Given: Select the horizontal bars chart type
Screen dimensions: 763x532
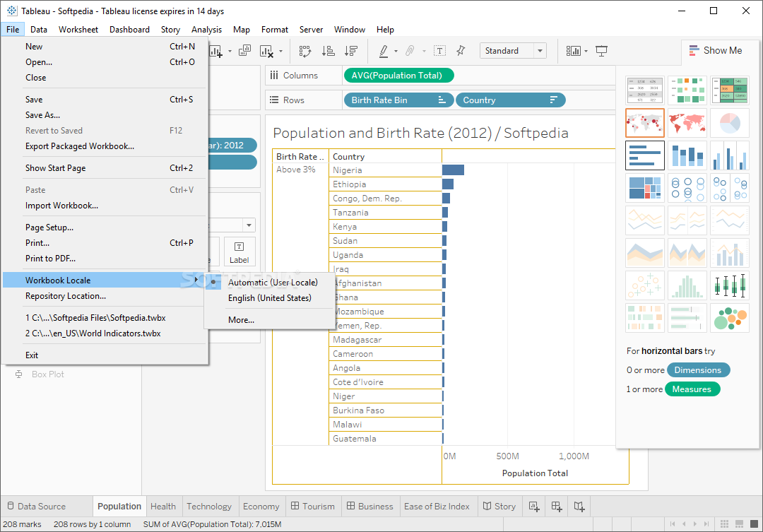Looking at the screenshot, I should click(645, 155).
